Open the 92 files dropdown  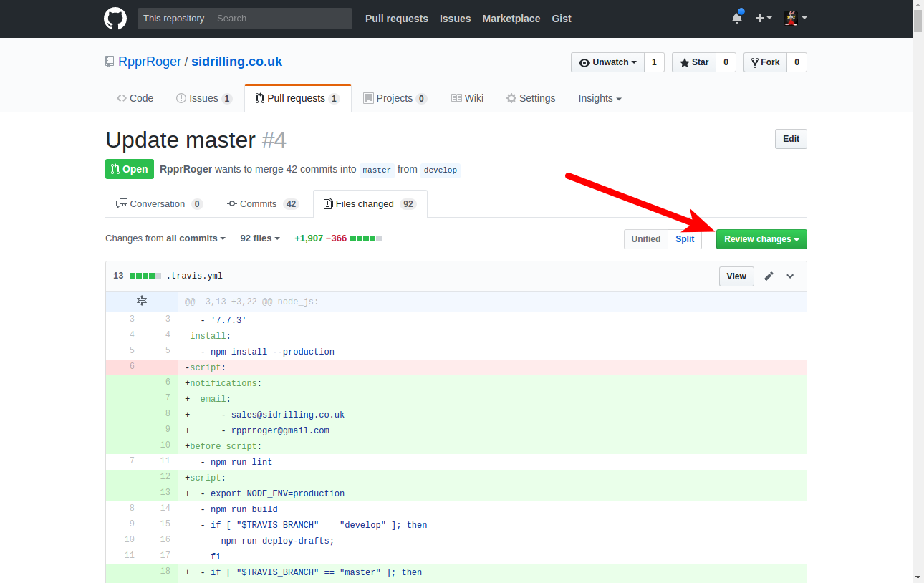[260, 238]
